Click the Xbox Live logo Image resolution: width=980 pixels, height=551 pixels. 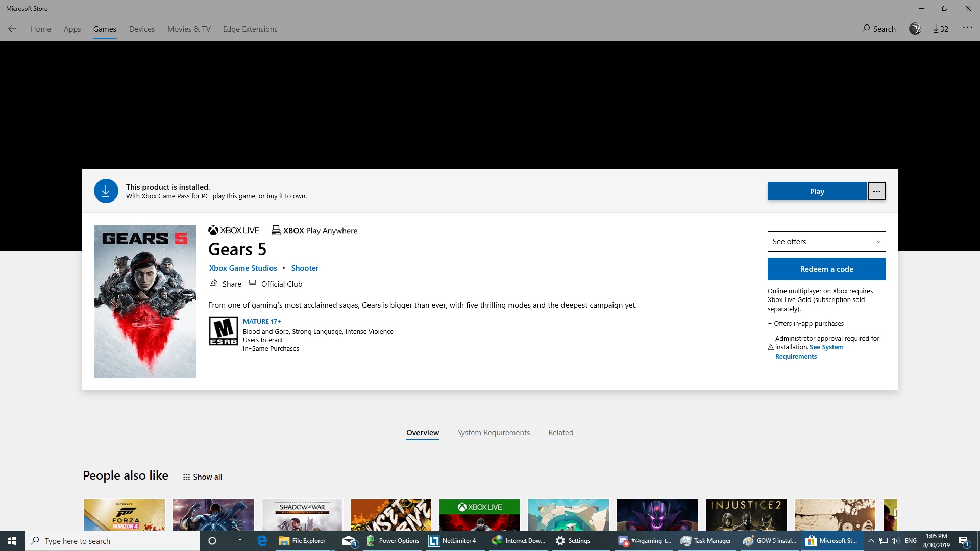(x=234, y=230)
